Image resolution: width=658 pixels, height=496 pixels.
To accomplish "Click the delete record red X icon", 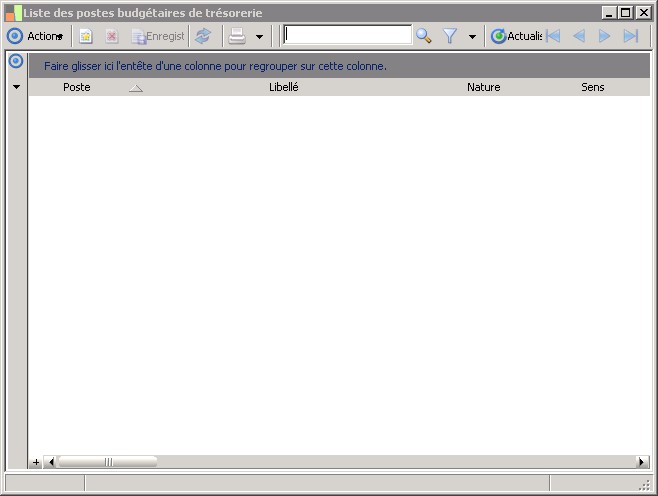I will [111, 36].
